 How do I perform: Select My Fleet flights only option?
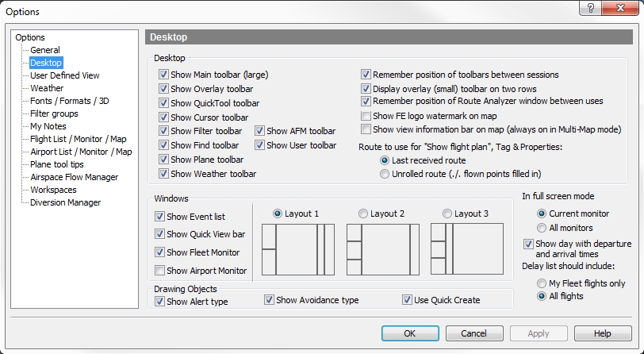542,283
